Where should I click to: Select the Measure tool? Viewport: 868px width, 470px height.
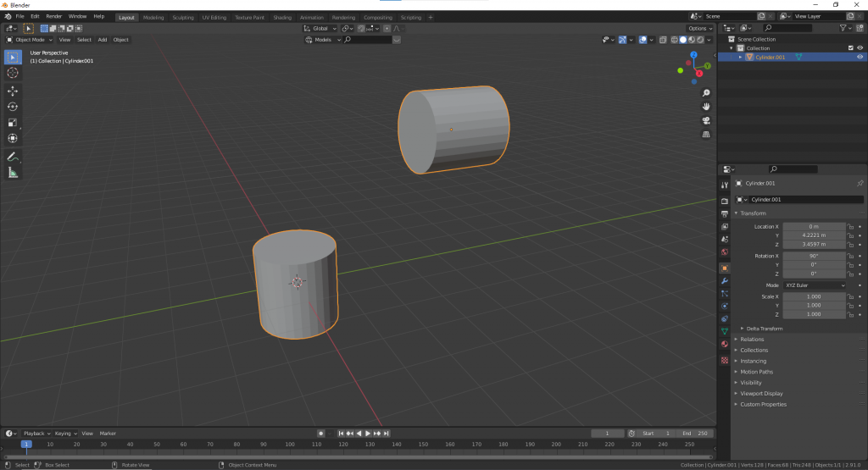point(13,173)
